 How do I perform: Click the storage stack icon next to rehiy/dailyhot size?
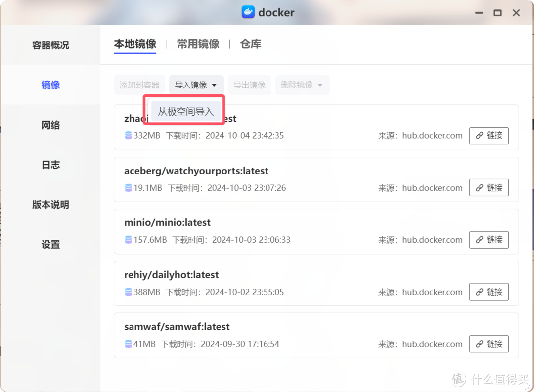point(128,292)
